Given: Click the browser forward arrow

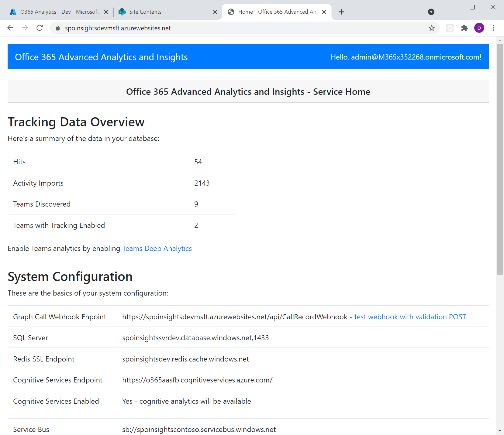Looking at the screenshot, I should point(25,28).
